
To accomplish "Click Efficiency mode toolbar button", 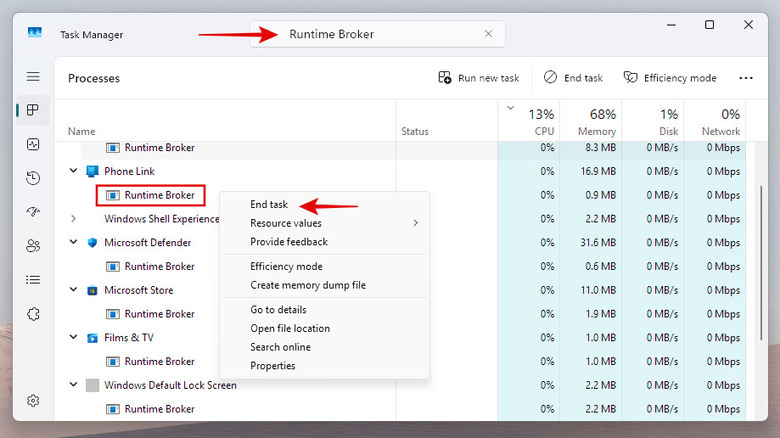I will [669, 78].
